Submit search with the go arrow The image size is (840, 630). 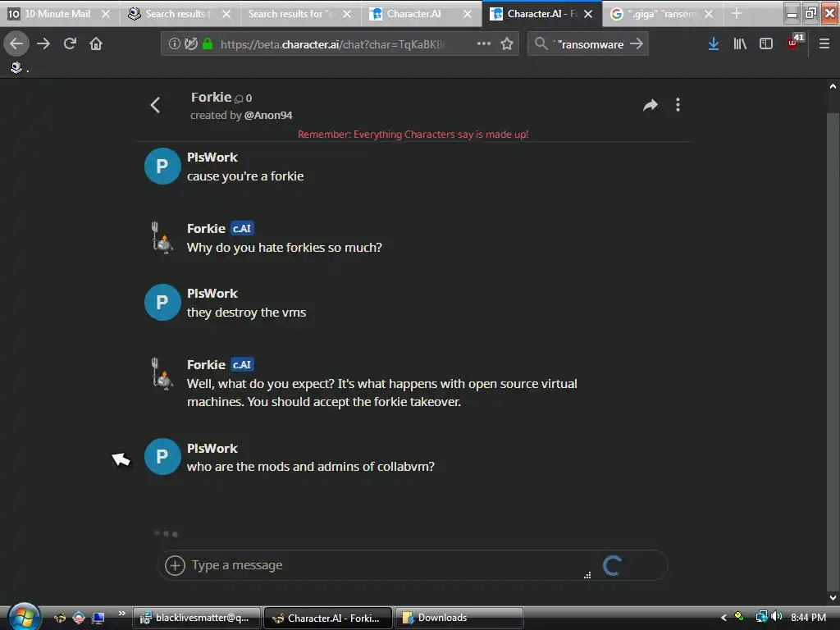[x=637, y=44]
